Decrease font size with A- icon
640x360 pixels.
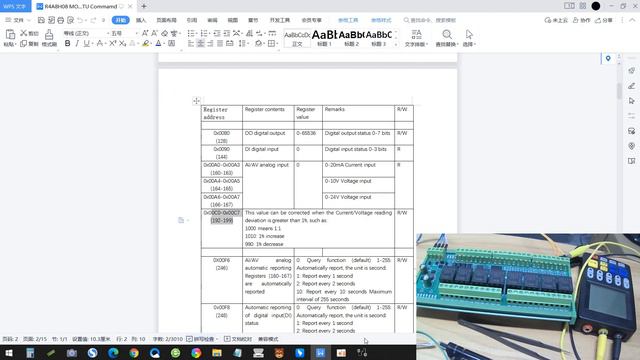pyautogui.click(x=154, y=33)
